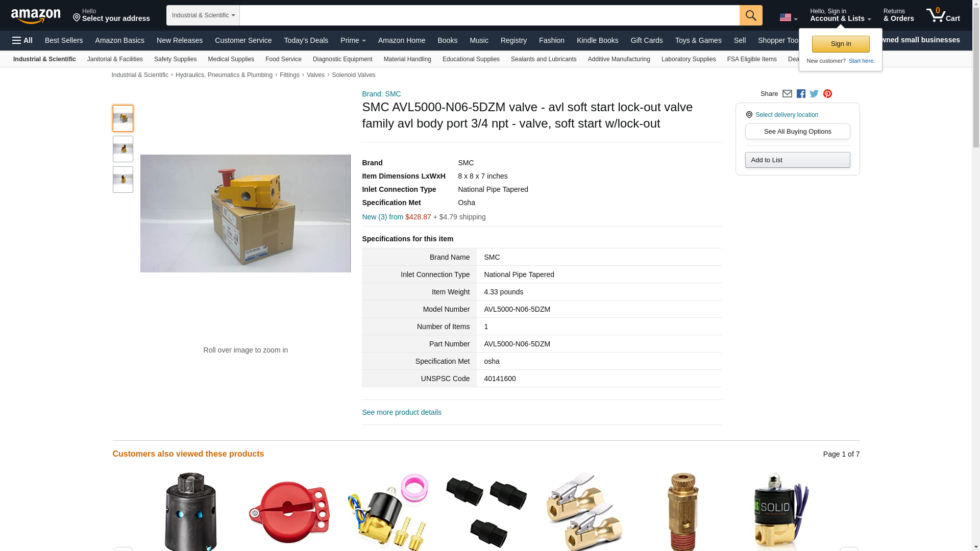980x551 pixels.
Task: Click the Amazon logo
Action: pos(36,16)
